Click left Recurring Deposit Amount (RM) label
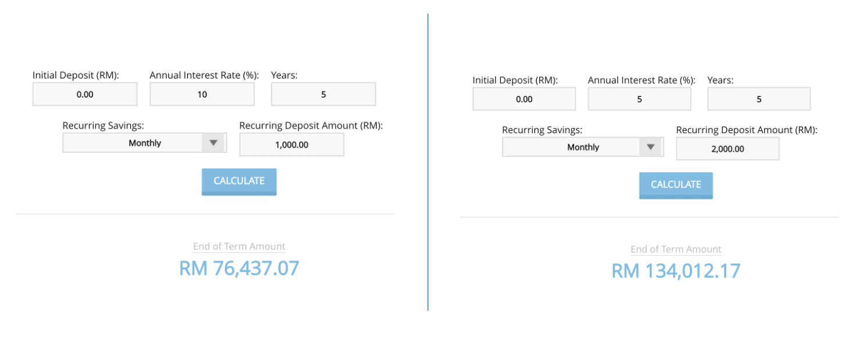This screenshot has height=343, width=868. (311, 126)
